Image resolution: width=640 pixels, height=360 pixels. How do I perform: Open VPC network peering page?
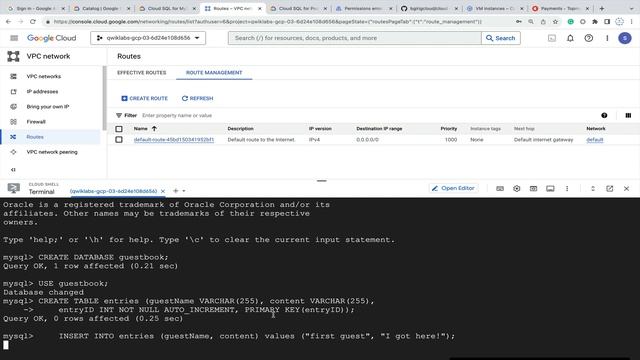pyautogui.click(x=51, y=152)
